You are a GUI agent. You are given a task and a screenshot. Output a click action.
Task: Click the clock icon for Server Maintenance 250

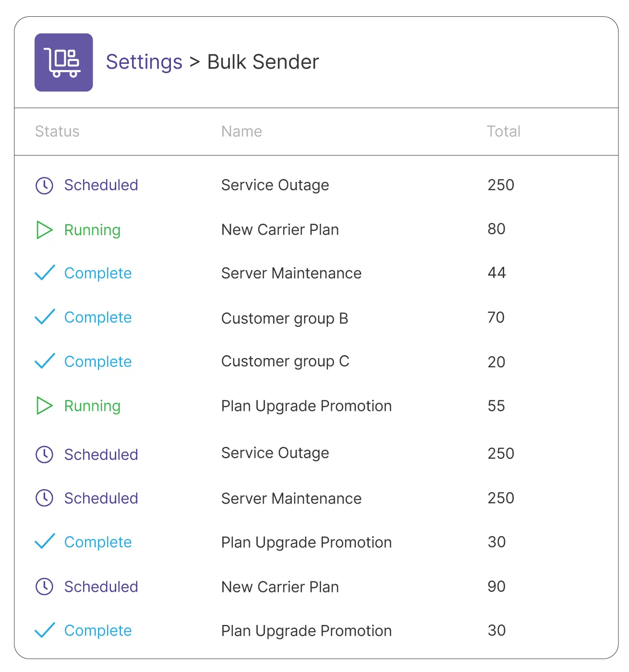[x=45, y=498]
